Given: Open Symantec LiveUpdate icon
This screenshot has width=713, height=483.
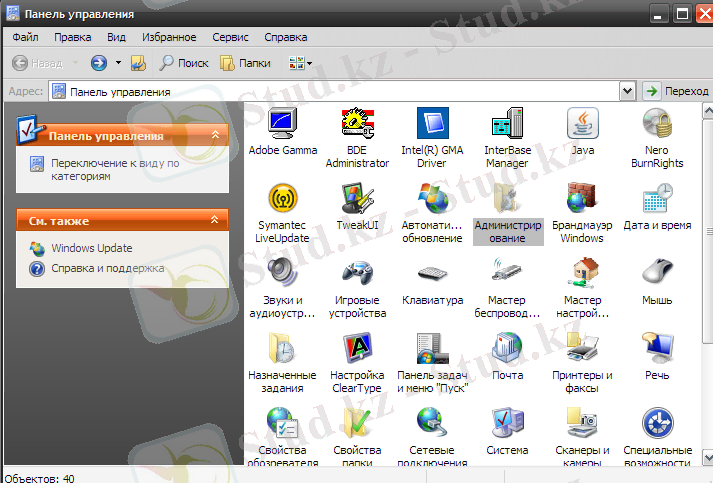Looking at the screenshot, I should click(282, 200).
